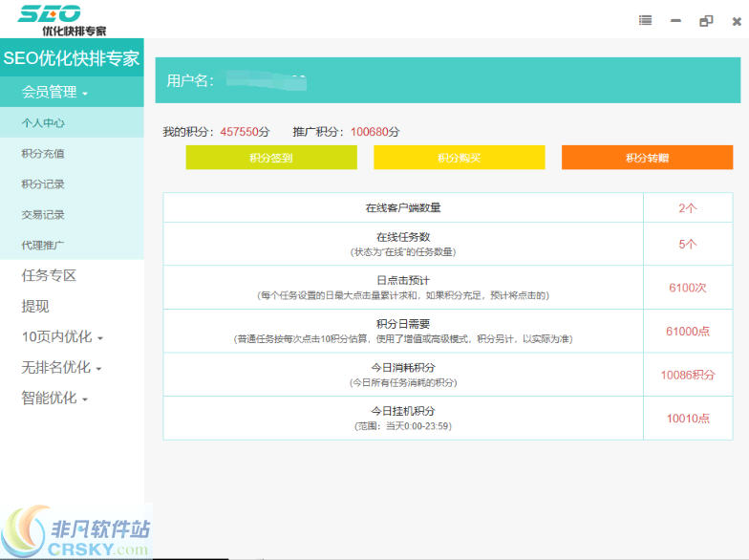The width and height of the screenshot is (749, 560).
Task: Open the hamburger menu icon in title bar
Action: point(646,21)
